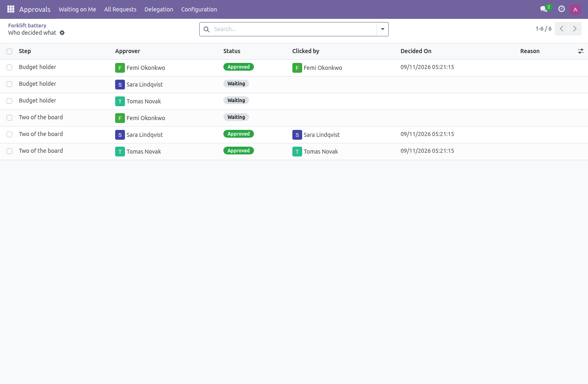Sort by the Decided On column header

tap(416, 51)
